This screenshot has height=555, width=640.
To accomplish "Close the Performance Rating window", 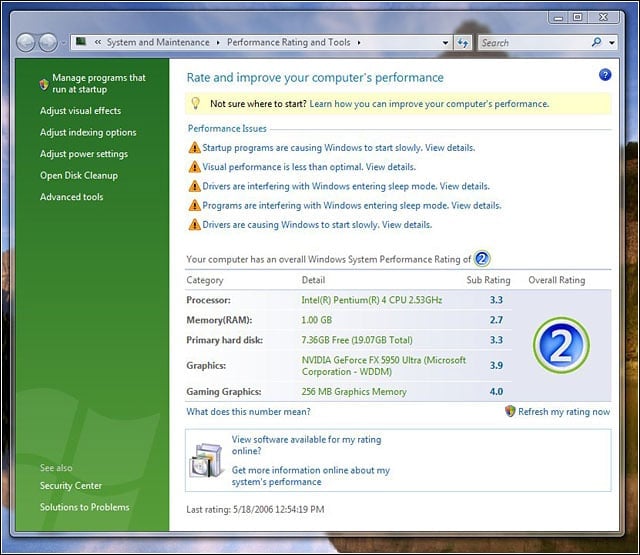I will point(604,17).
